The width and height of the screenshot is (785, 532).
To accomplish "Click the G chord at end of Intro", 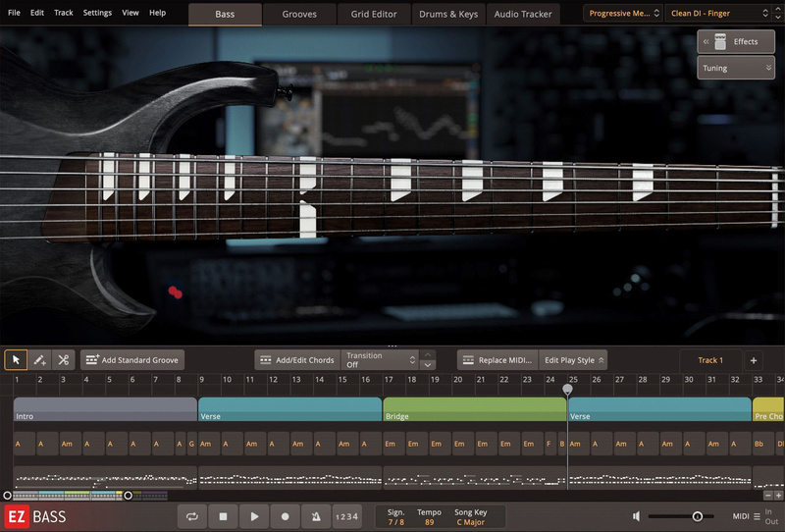I will 191,444.
